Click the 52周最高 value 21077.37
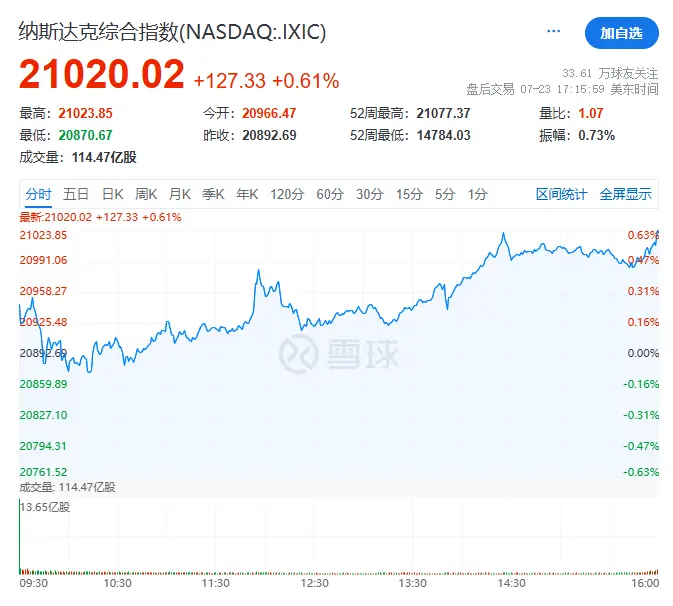This screenshot has height=606, width=673. [x=443, y=113]
